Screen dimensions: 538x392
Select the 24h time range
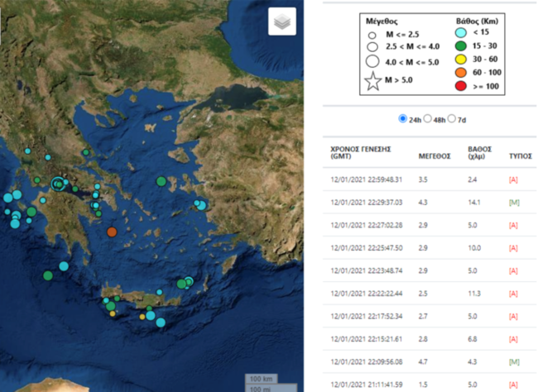(403, 119)
